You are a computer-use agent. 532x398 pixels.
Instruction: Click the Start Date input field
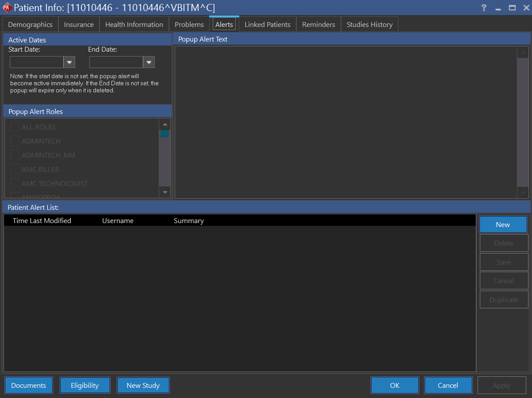36,62
